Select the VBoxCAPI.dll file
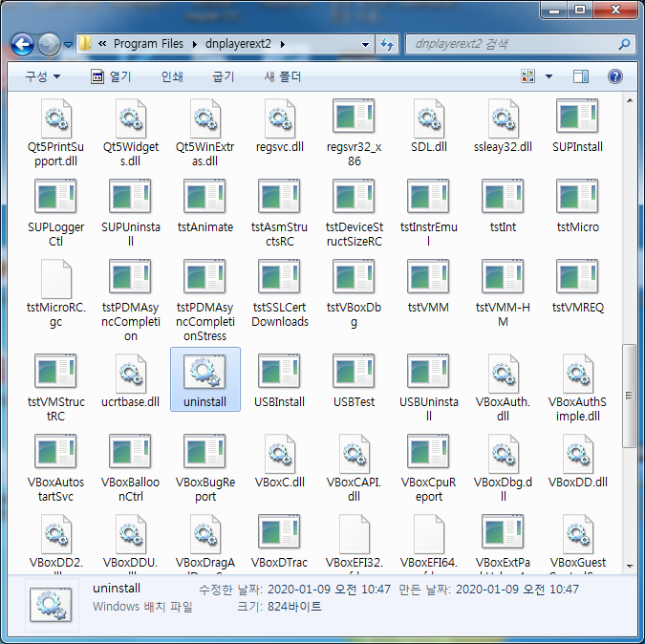645x644 pixels. pyautogui.click(x=354, y=468)
